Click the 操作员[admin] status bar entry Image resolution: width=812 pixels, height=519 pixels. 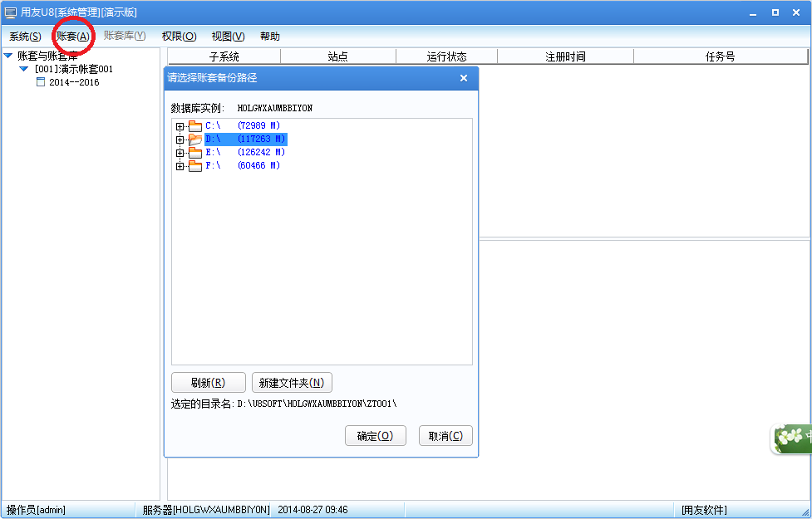click(36, 510)
